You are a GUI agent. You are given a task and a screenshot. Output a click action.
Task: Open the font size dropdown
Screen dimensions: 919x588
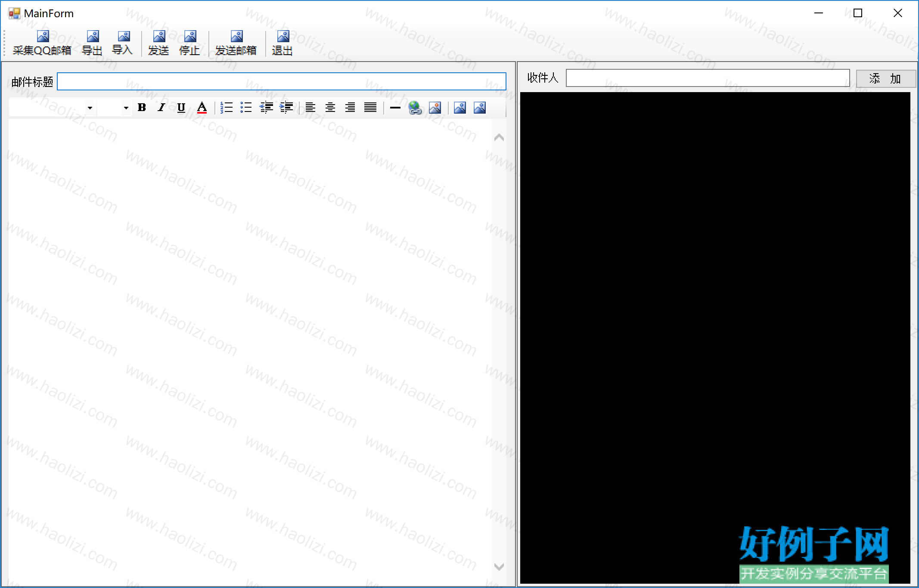click(126, 108)
